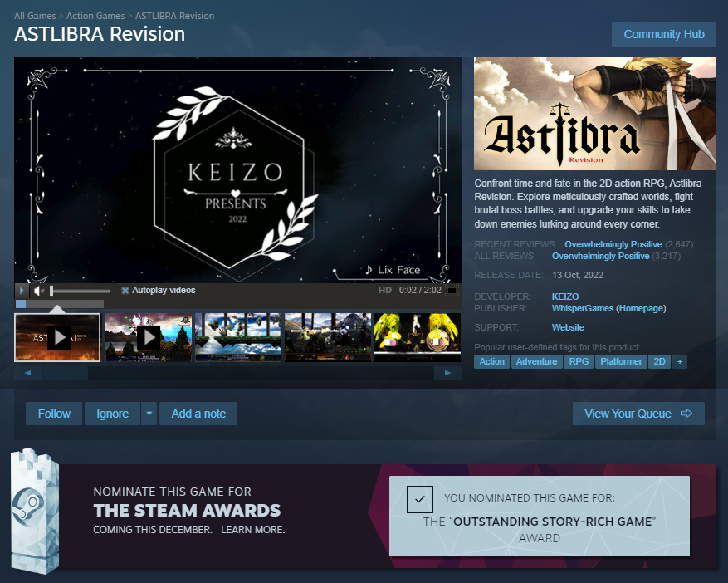Viewport: 728px width, 583px height.
Task: Select the Platformer tag
Action: point(621,362)
